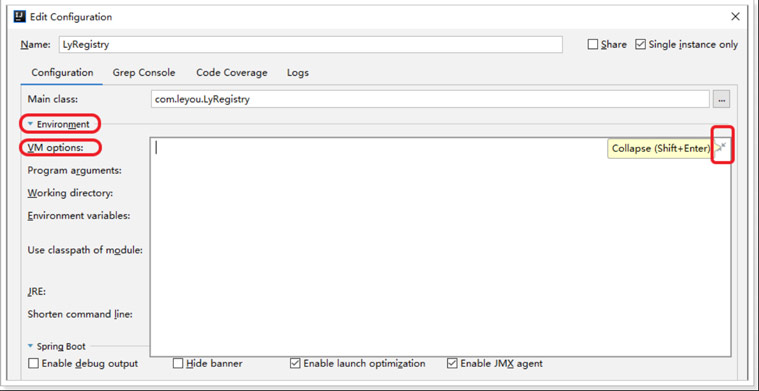Close the Edit Configuration dialog
The width and height of the screenshot is (759, 391).
735,16
